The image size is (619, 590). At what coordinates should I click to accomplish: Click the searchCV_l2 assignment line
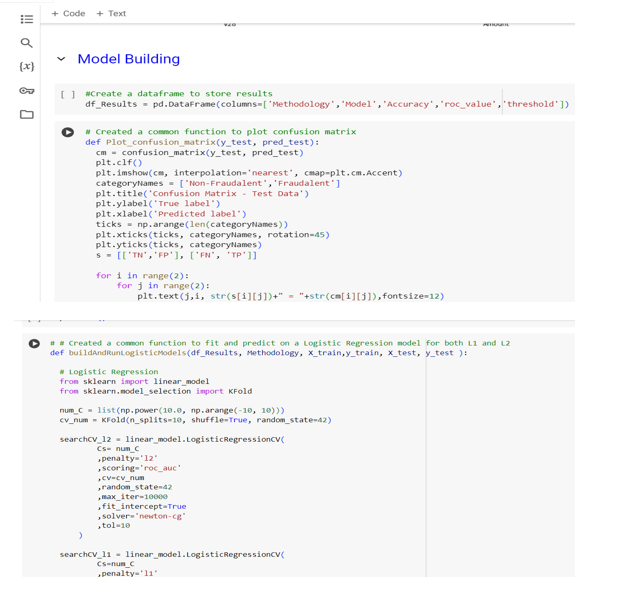[x=172, y=439]
